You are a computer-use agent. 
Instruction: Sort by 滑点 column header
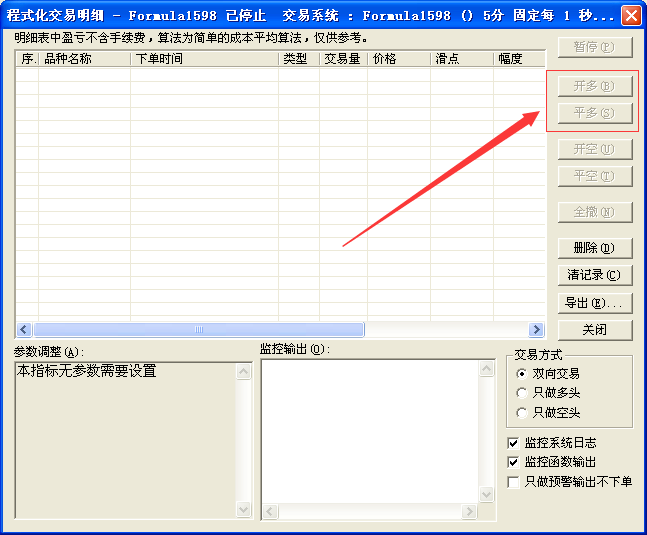pos(462,59)
